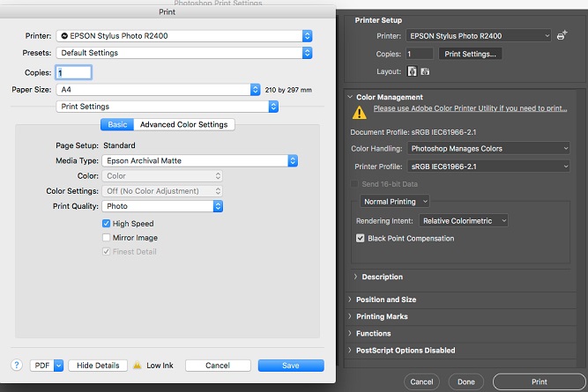Select the Basic tab
The image size is (588, 392).
117,124
